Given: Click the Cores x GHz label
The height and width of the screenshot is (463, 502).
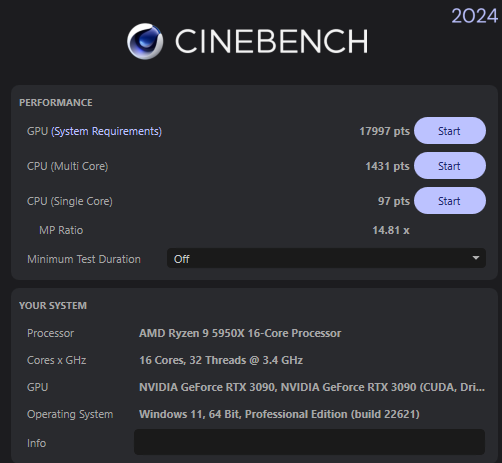Looking at the screenshot, I should point(57,360).
